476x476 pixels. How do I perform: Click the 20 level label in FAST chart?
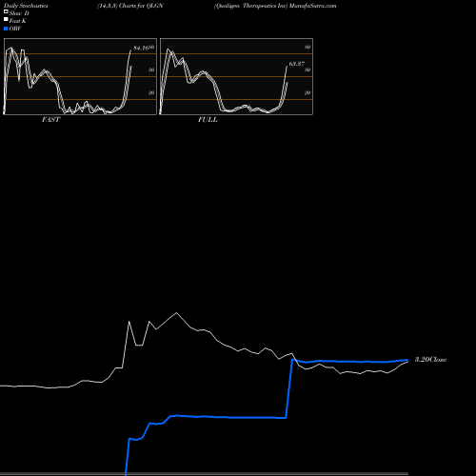pyautogui.click(x=151, y=92)
